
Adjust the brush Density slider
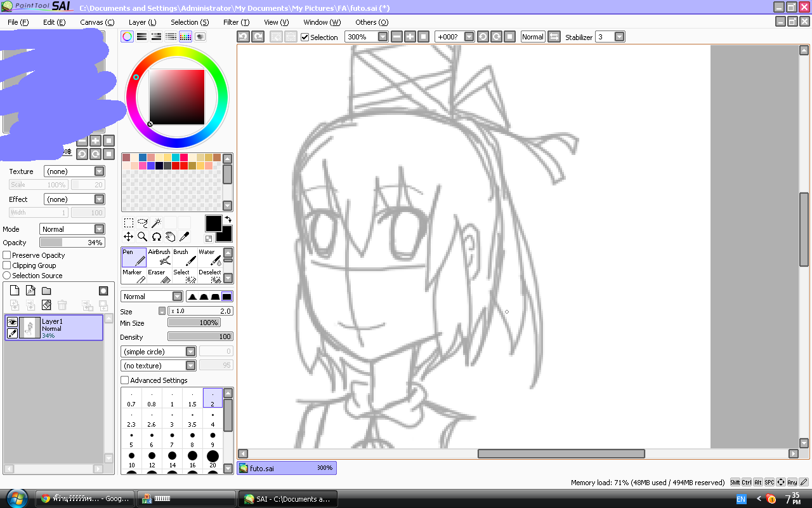pyautogui.click(x=200, y=337)
